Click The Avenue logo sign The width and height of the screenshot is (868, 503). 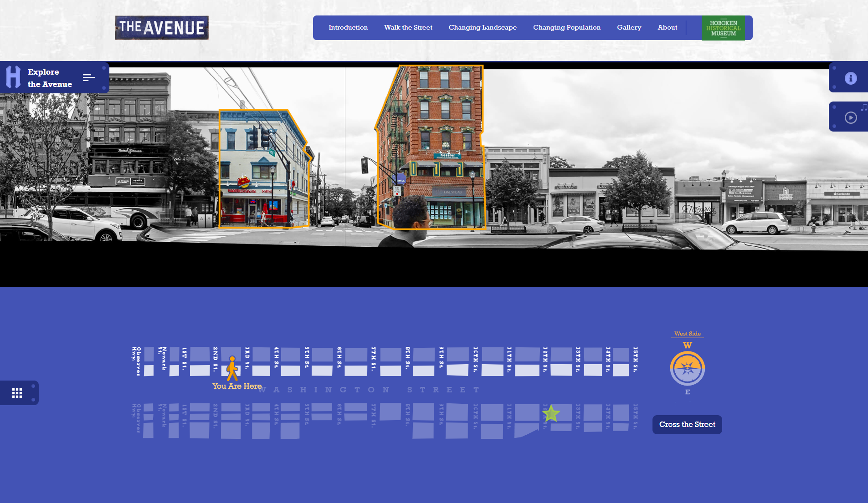pos(162,28)
